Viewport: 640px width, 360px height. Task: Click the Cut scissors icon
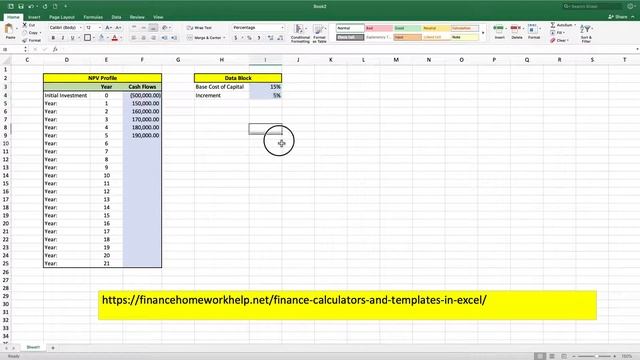click(x=24, y=25)
